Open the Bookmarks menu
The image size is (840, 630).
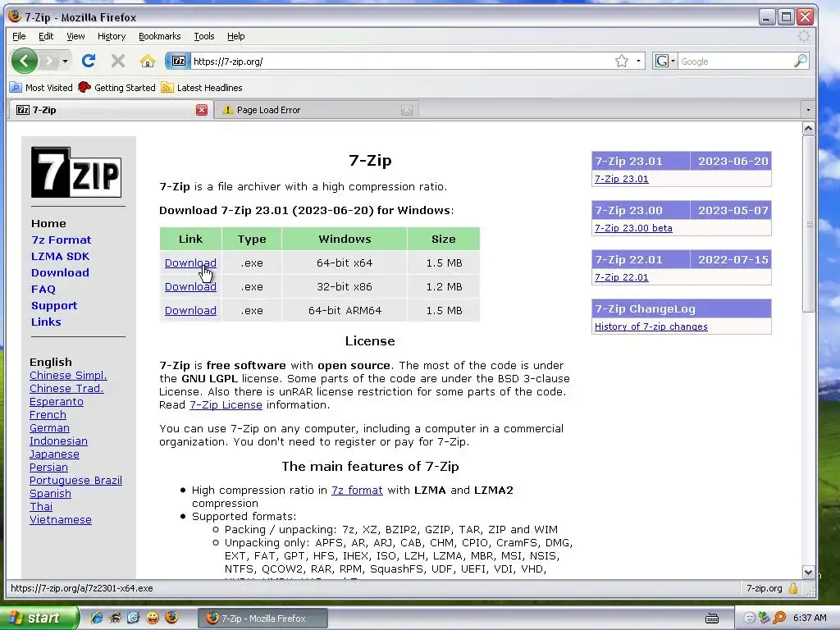160,36
